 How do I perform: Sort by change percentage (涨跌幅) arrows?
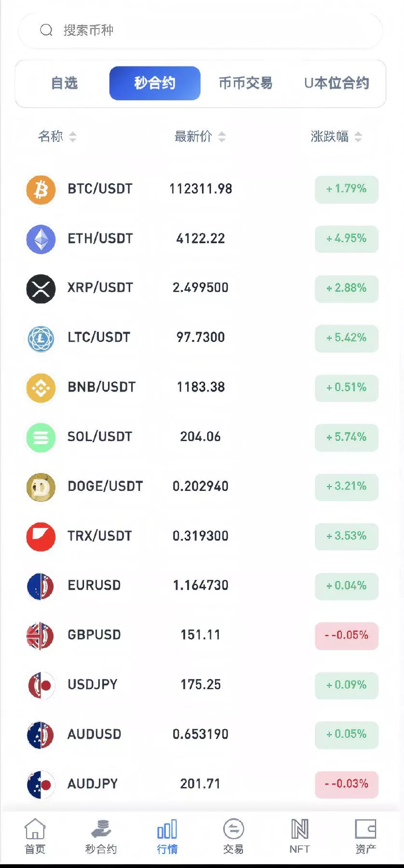pos(358,137)
